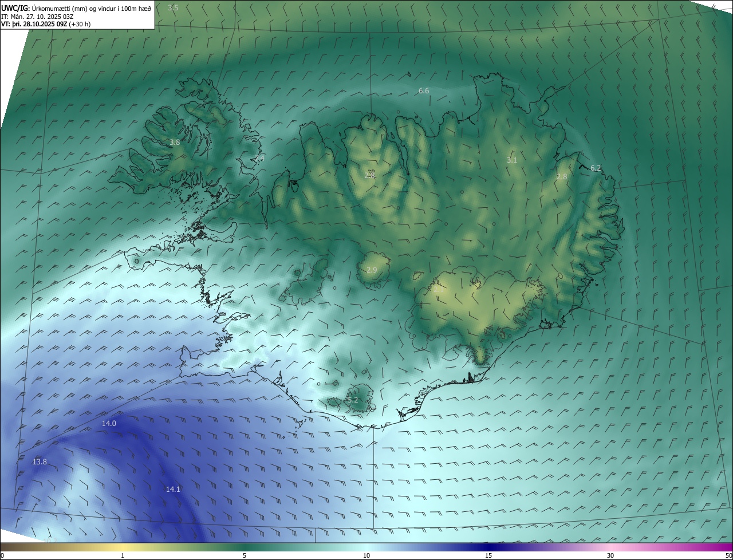This screenshot has height=560, width=733.
Task: Click the 13.8 value label
Action: 40,462
